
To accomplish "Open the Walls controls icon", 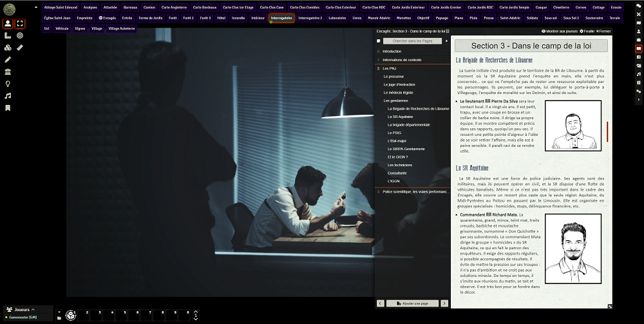I will (8, 71).
